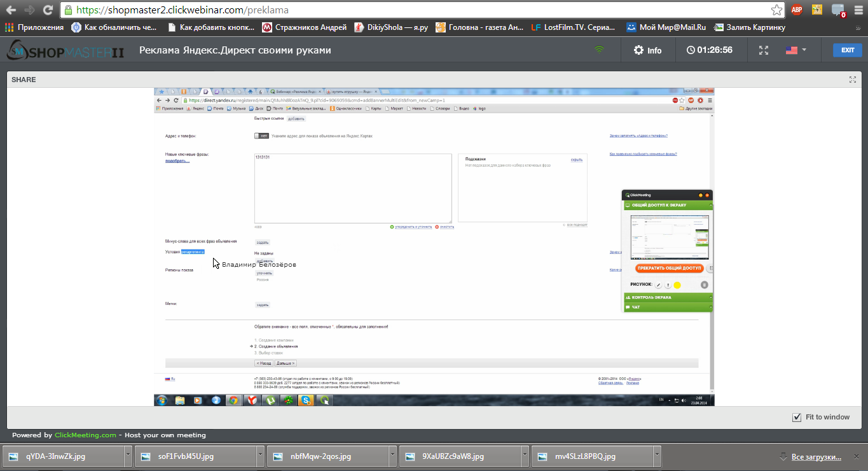The height and width of the screenshot is (471, 868).
Task: Show hidden bookmarks with the double chevron
Action: [x=860, y=27]
